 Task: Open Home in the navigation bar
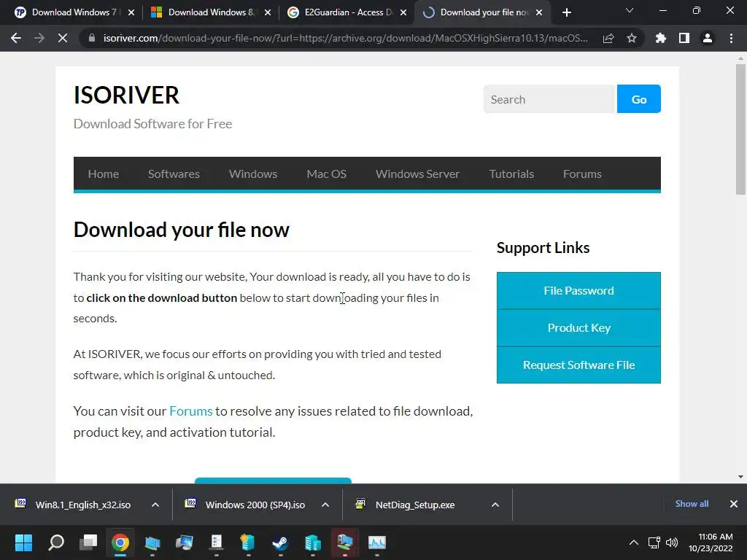pos(104,174)
